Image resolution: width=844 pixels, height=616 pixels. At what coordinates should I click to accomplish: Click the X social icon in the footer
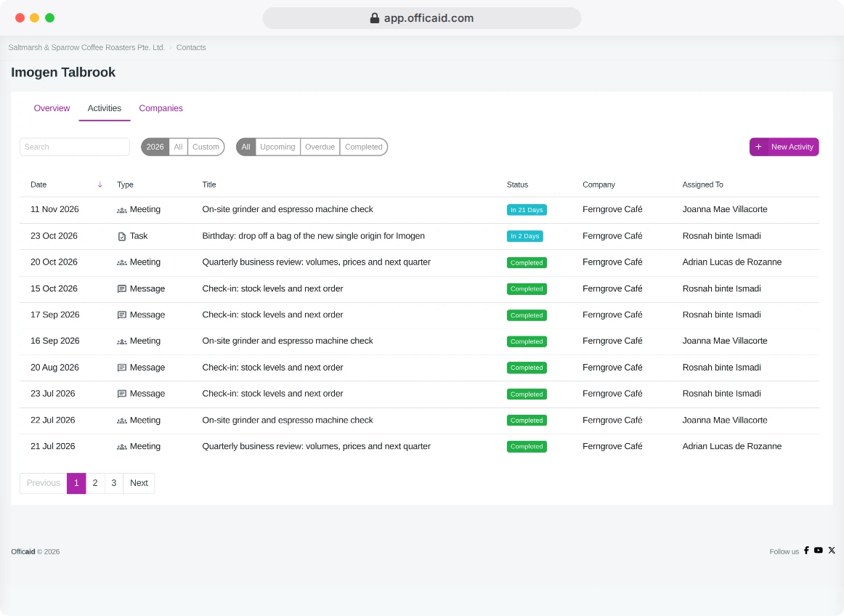point(832,551)
